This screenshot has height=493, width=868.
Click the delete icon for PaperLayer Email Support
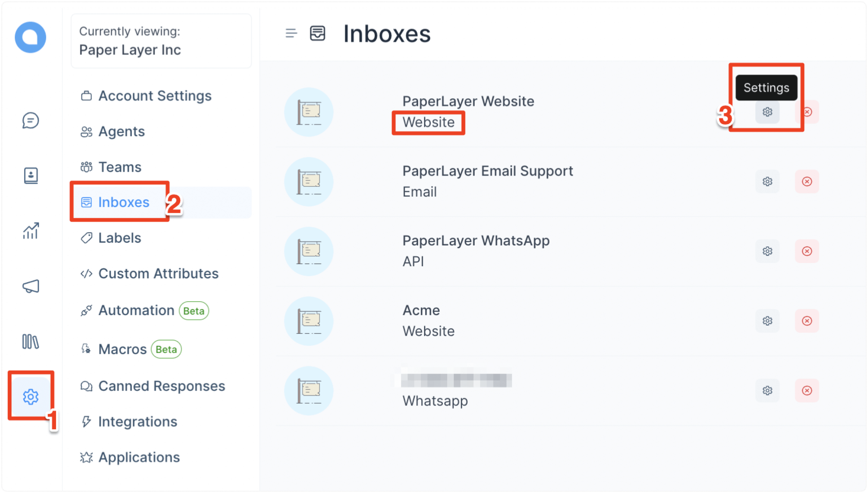[807, 182]
